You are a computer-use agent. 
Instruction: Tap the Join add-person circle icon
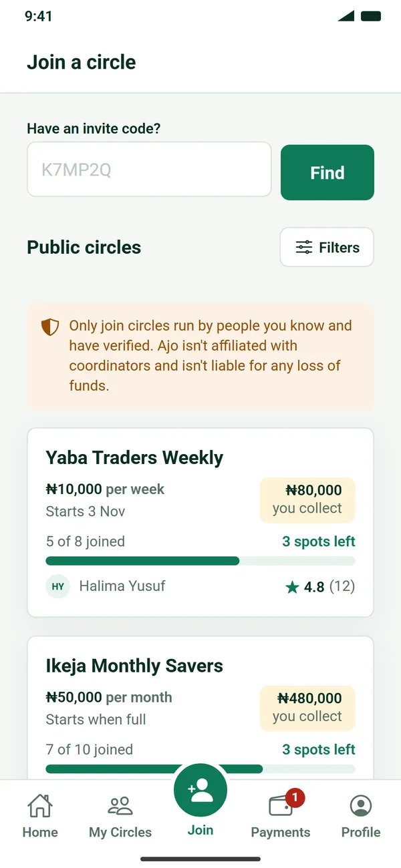pyautogui.click(x=200, y=790)
